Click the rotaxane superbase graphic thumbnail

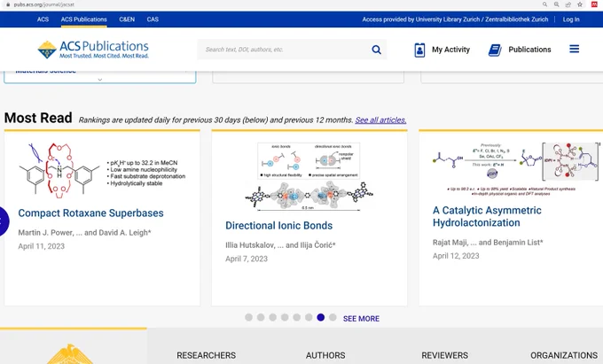[102, 170]
